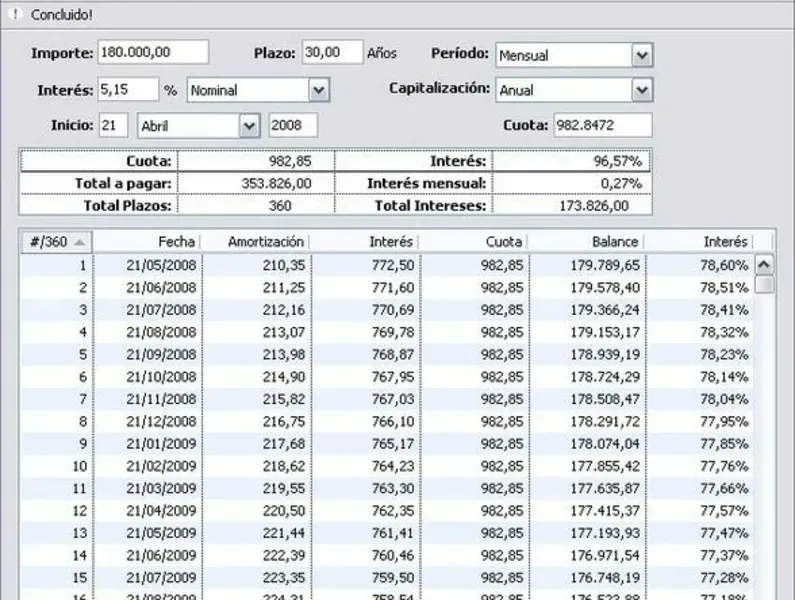The image size is (795, 600).
Task: Click the Interés rate field showing 5,15
Action: coord(128,90)
